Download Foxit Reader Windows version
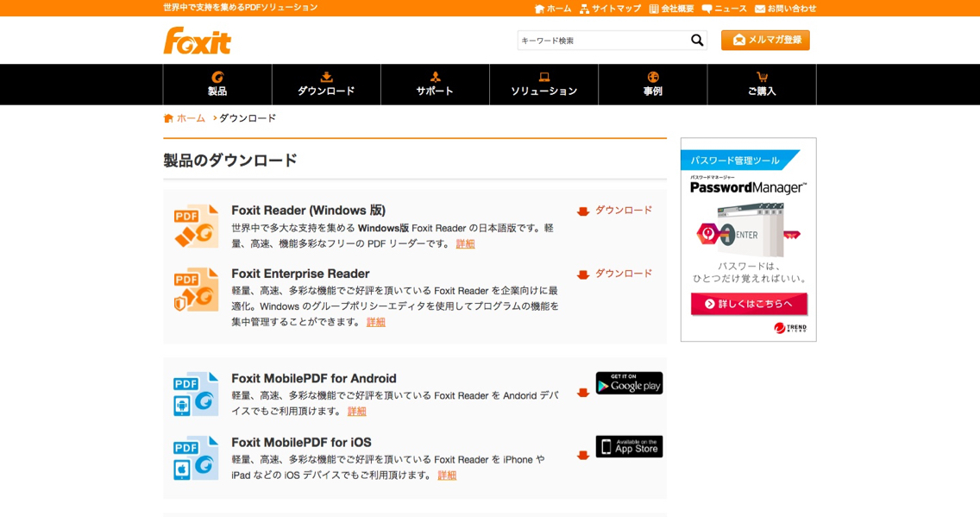 [x=615, y=211]
